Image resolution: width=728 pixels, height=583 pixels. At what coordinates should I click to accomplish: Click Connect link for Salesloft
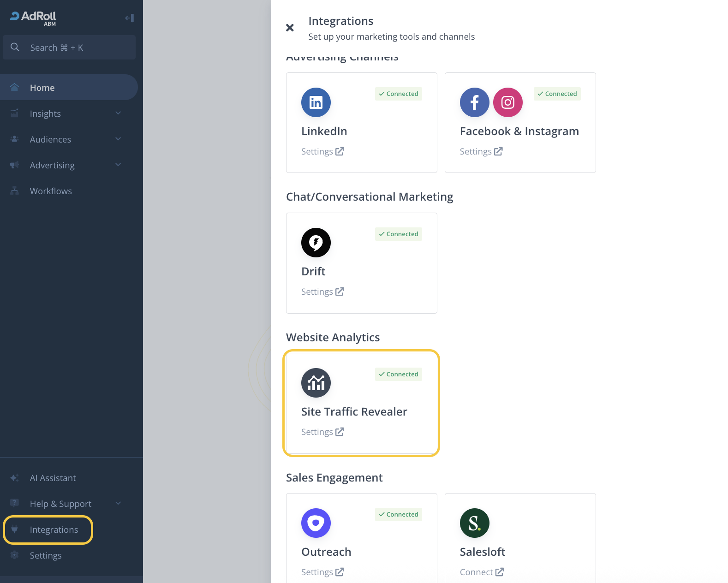point(481,572)
